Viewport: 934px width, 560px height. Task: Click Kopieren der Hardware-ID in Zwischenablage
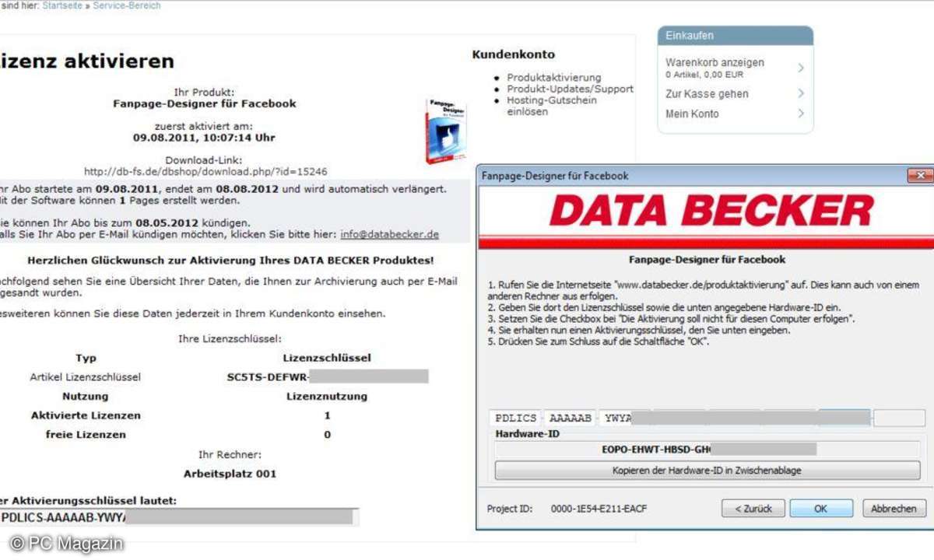point(708,471)
